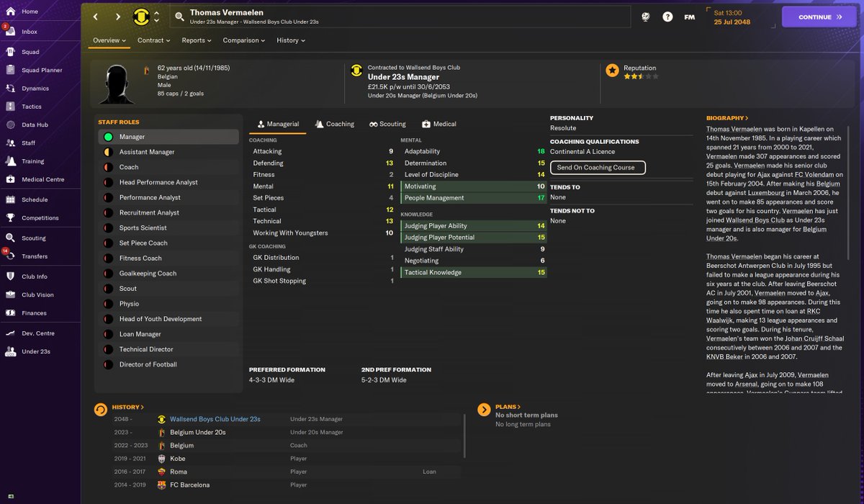The height and width of the screenshot is (504, 864).
Task: Open the Data Hub sidebar icon
Action: 10,125
